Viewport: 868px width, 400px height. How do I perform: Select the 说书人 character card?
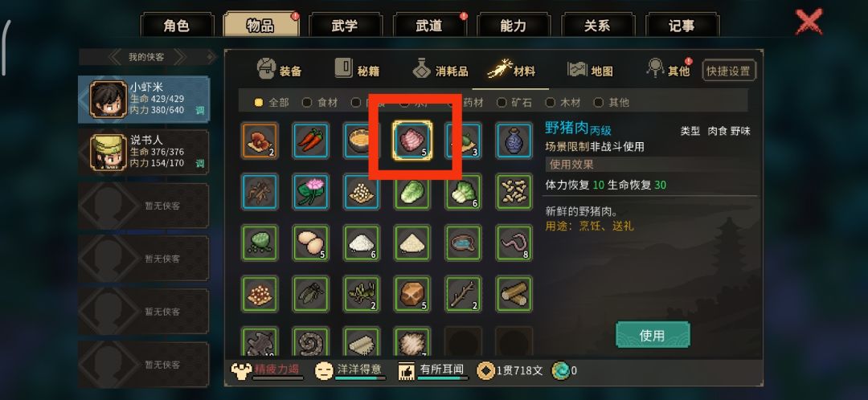144,152
